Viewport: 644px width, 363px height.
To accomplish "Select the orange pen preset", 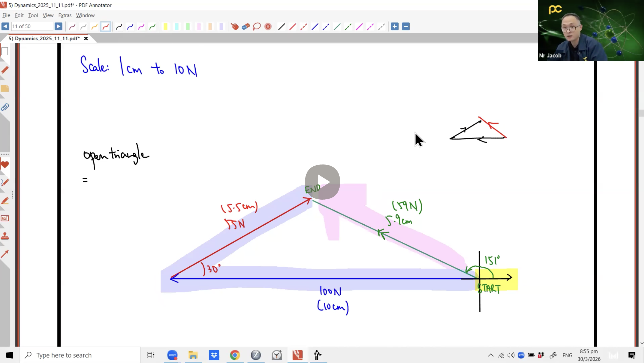I will point(95,26).
